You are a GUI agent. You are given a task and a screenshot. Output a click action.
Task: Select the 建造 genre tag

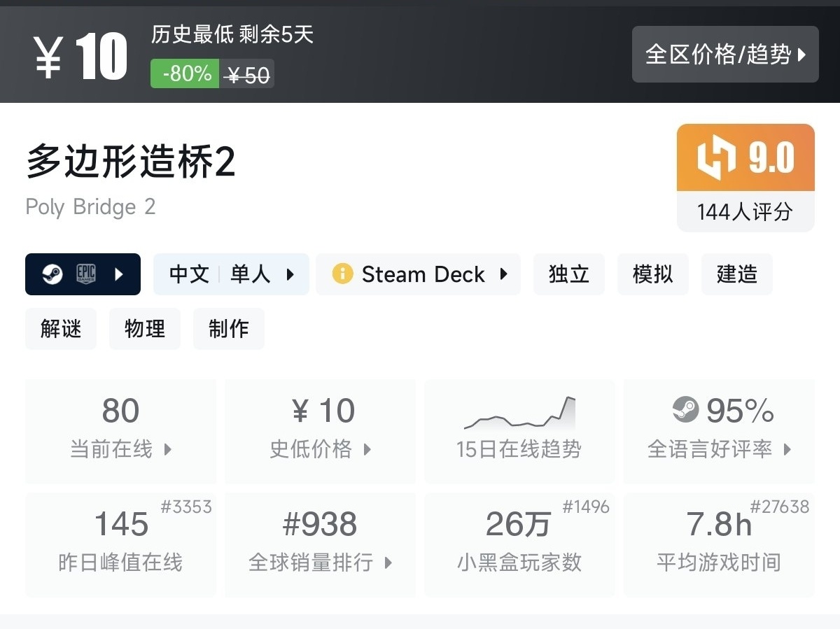pos(736,274)
